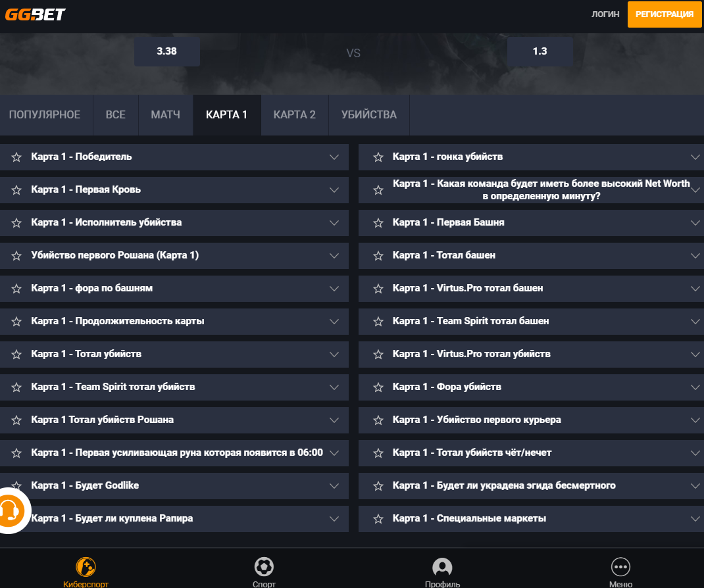Favorite the Карта 1 - Первая Башня market
Image resolution: width=704 pixels, height=588 pixels.
pos(378,223)
